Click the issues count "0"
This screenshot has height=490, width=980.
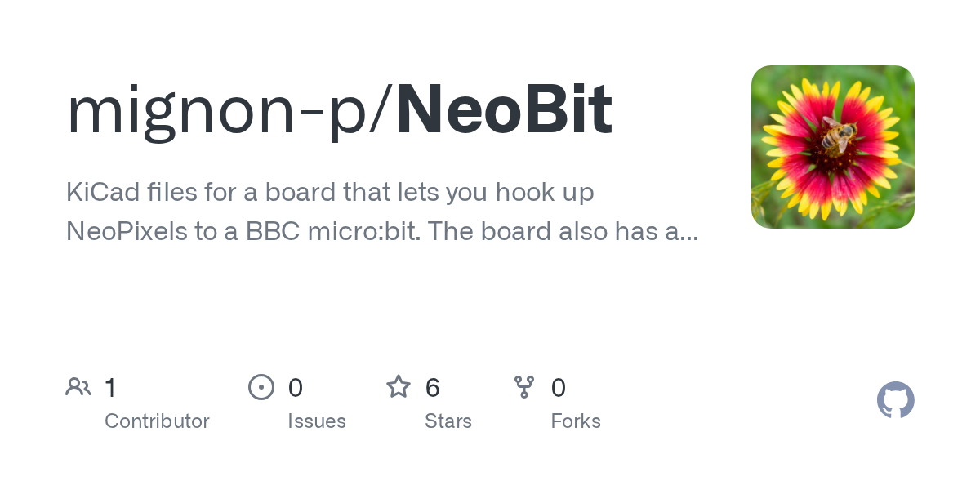(295, 387)
